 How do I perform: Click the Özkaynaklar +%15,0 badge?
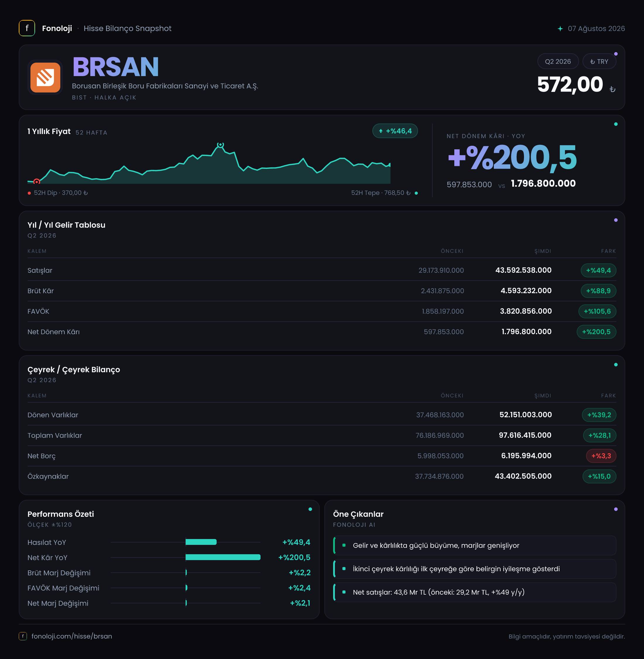[599, 476]
